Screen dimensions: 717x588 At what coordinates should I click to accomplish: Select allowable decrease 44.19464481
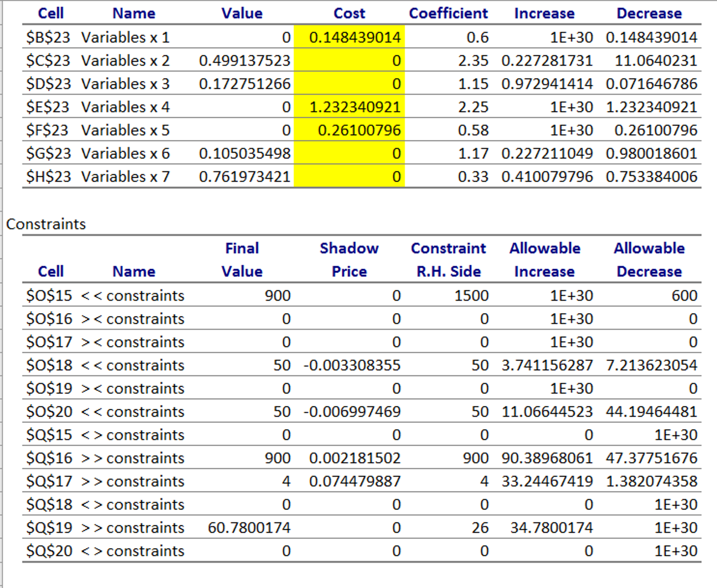(x=651, y=412)
